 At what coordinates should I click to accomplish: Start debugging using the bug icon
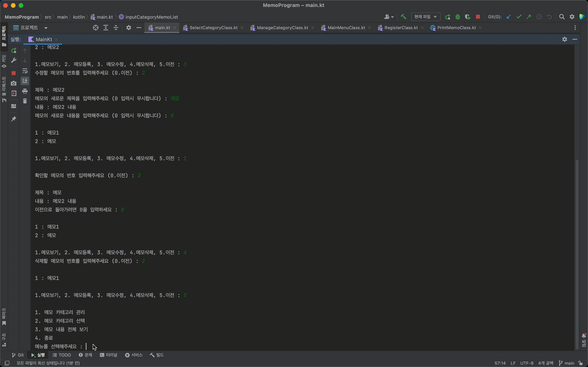458,17
